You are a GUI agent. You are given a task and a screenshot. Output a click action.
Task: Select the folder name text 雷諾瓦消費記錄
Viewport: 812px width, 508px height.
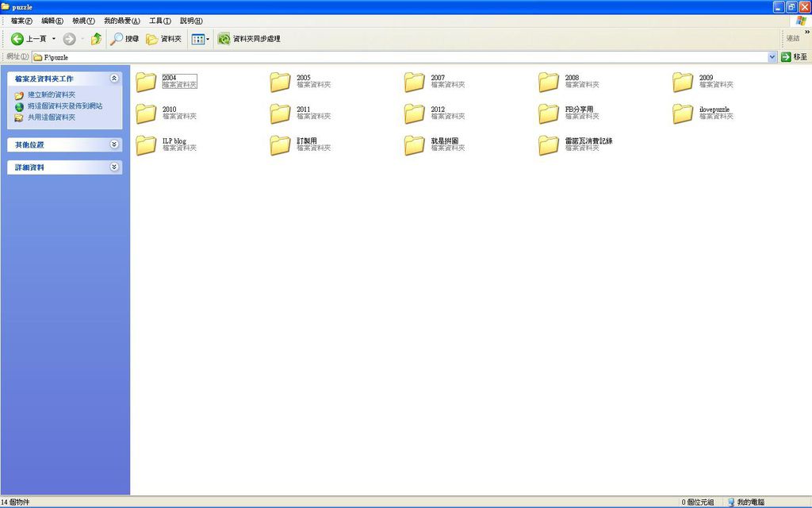[589, 141]
